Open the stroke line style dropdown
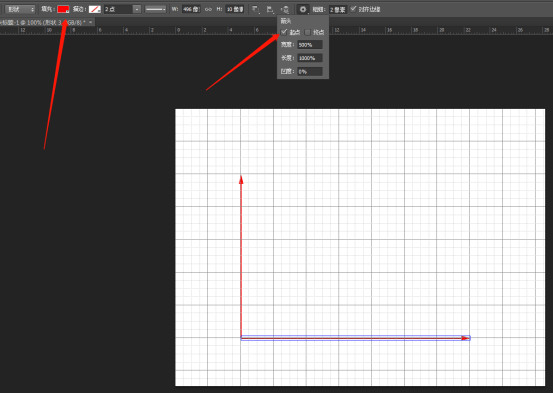The width and height of the screenshot is (553, 394). (156, 10)
